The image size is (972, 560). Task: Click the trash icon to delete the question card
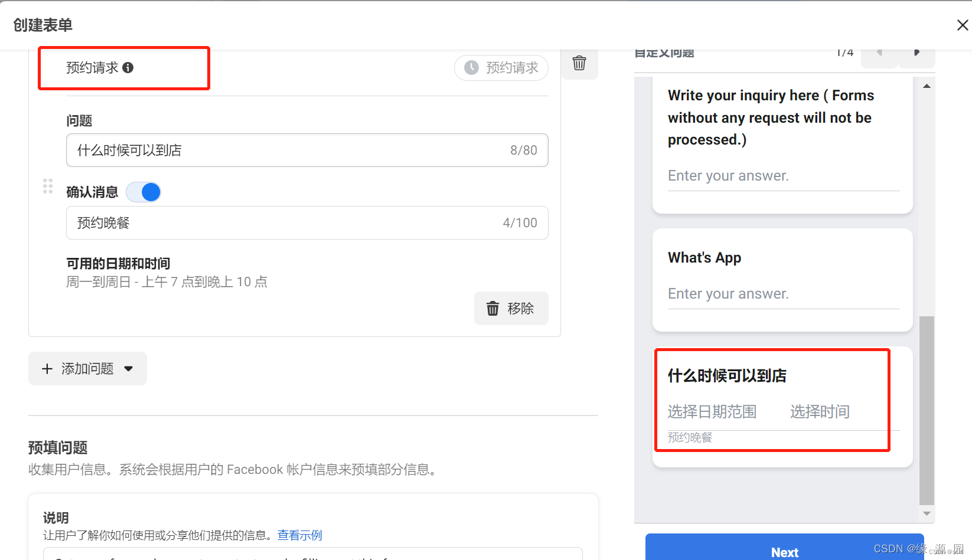579,63
